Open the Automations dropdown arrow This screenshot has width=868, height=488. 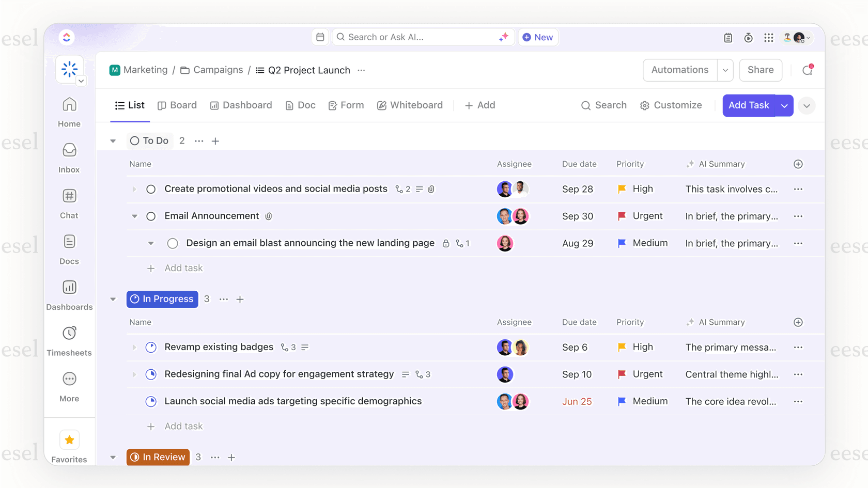pyautogui.click(x=725, y=70)
